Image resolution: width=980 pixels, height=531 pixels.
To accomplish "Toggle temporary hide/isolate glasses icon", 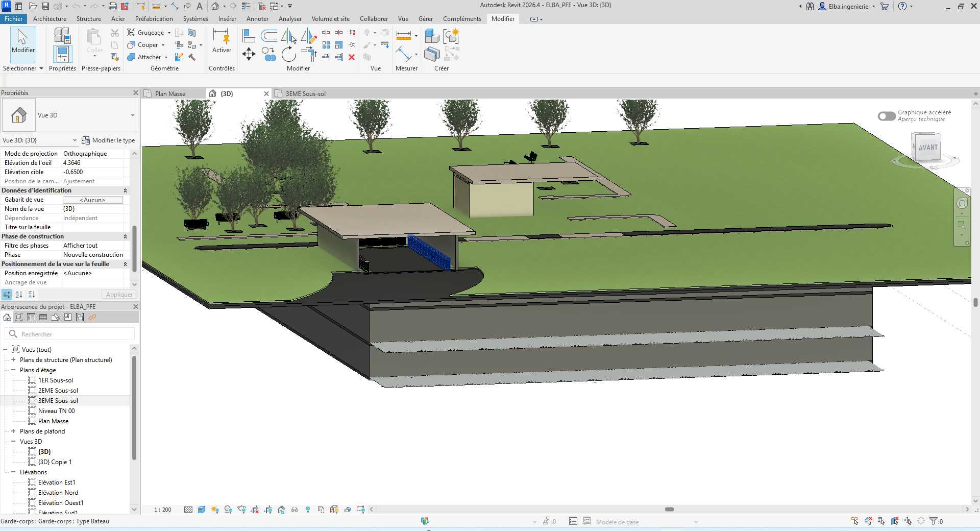I will [x=295, y=510].
